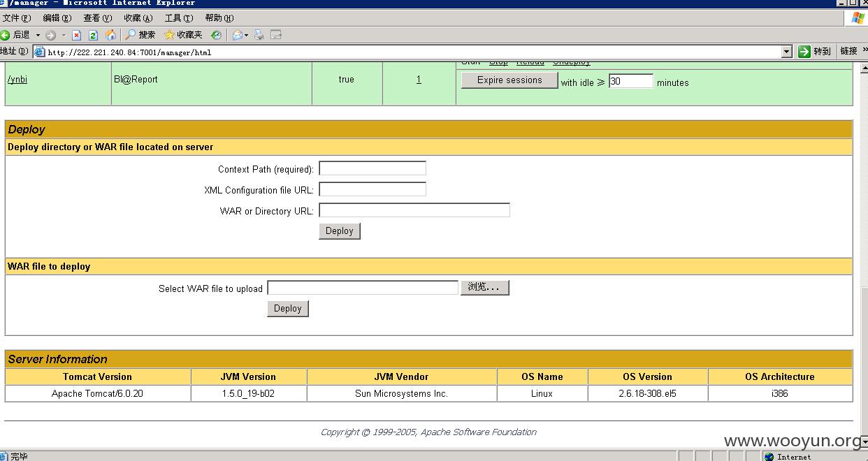Click the JVM version 1.5.0_19-b02 cell

pyautogui.click(x=249, y=393)
